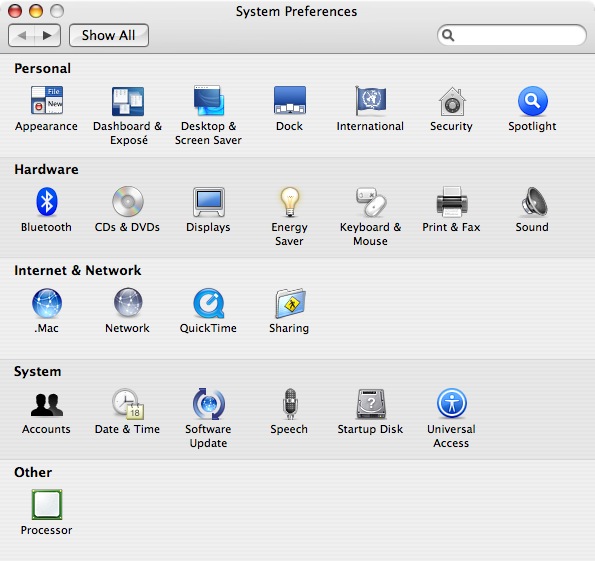Click the gray zoom window button
Viewport: 595px width, 561px height.
click(57, 11)
